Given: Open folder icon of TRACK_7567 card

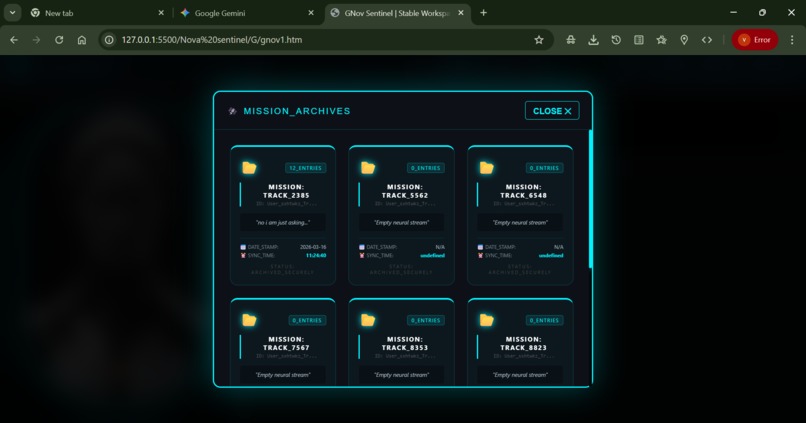Looking at the screenshot, I should click(x=249, y=320).
